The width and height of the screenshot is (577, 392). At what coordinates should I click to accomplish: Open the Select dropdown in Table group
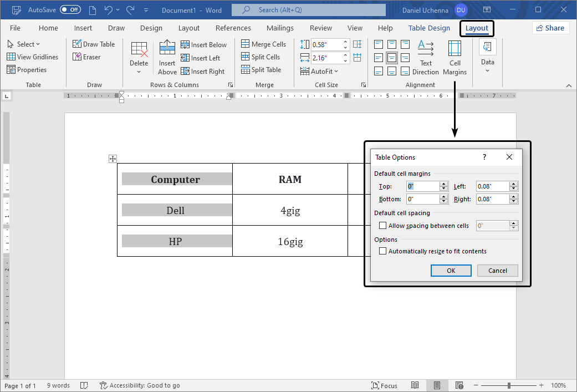(24, 44)
